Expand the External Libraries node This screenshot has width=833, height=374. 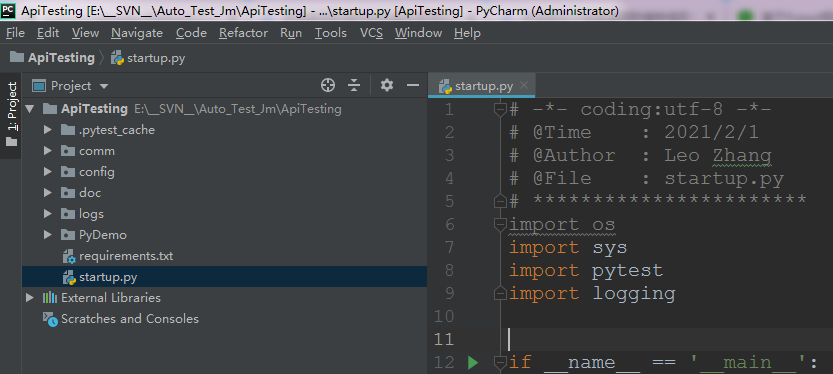(30, 298)
